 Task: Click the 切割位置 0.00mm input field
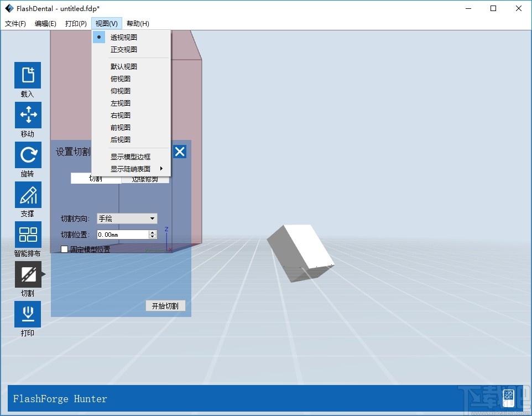tap(123, 235)
